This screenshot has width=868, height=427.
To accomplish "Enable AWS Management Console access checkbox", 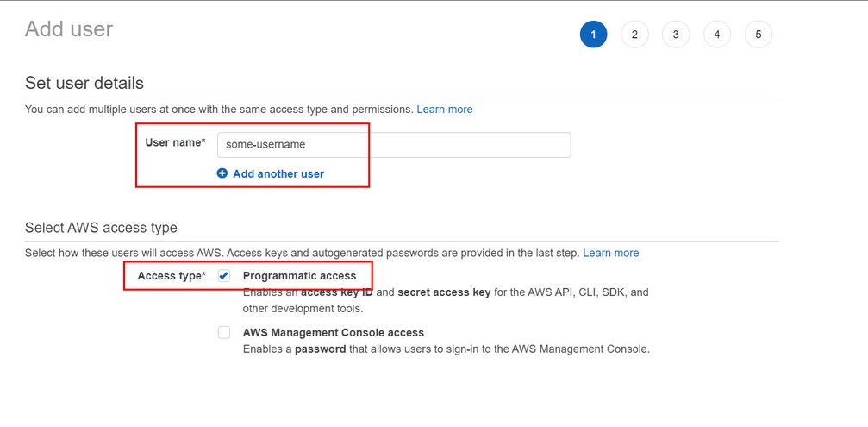I will [224, 332].
